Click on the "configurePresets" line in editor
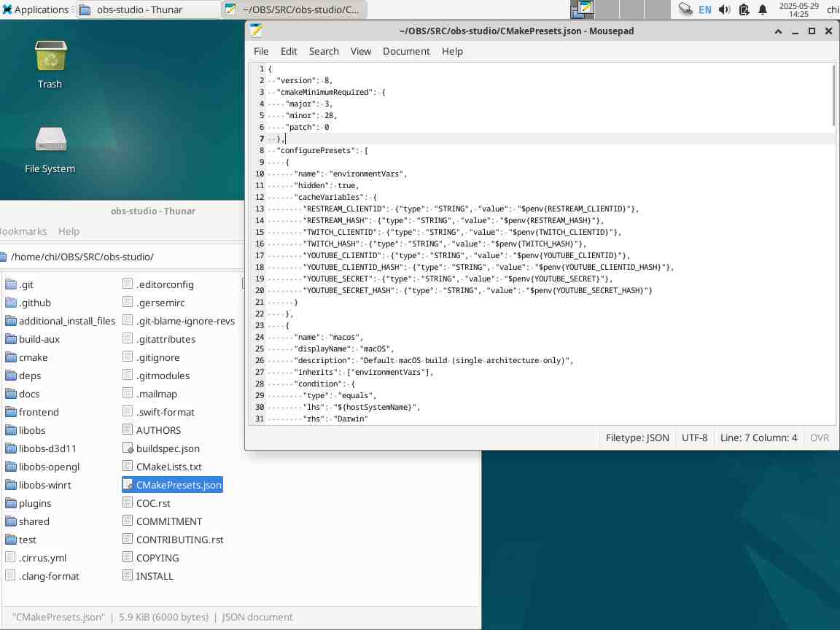The image size is (840, 630). point(322,150)
